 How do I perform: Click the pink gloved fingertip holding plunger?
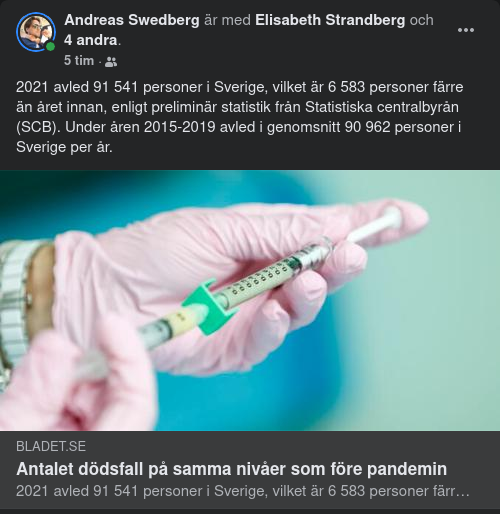(405, 215)
